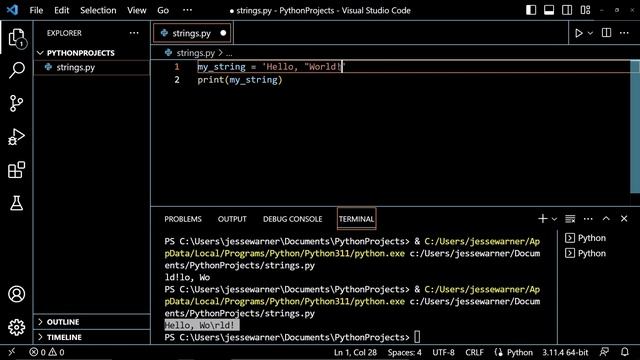Toggle secondary side bar visibility

[x=567, y=10]
